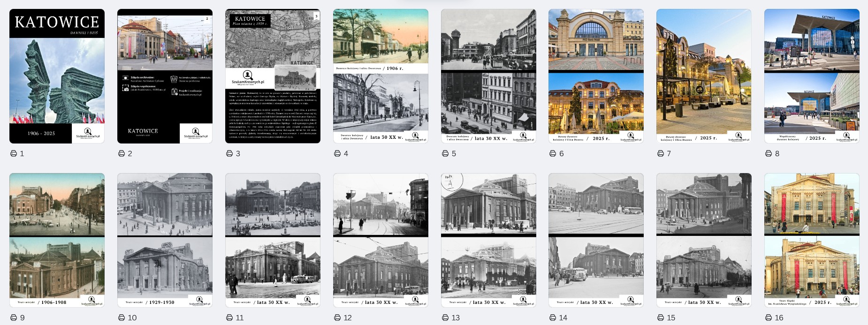Open page 12 thumbnail

click(x=381, y=240)
